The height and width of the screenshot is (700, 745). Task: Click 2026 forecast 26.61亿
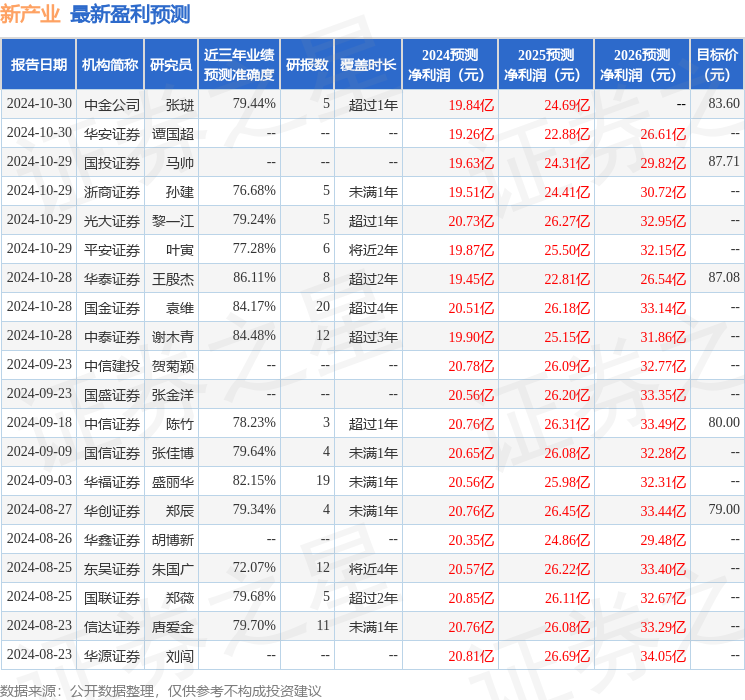point(663,134)
